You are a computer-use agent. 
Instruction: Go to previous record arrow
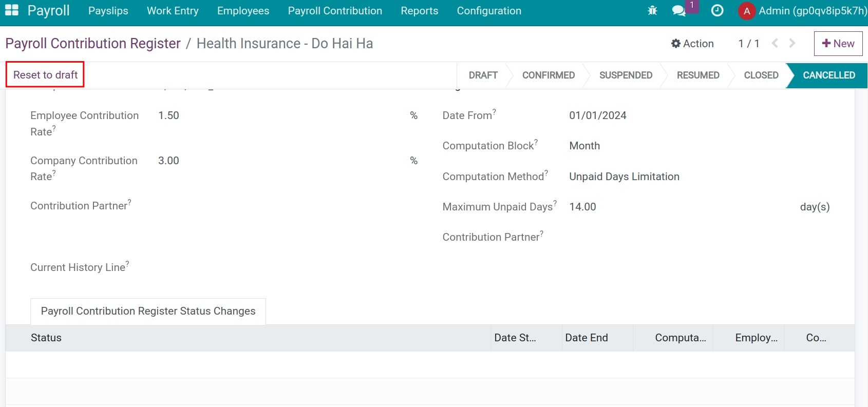pos(775,44)
